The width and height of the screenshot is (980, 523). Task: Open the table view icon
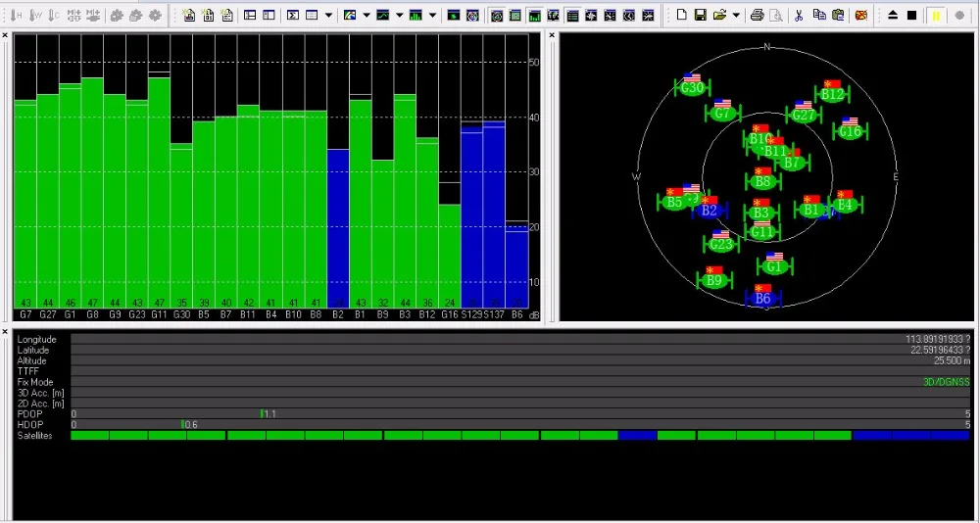point(312,15)
